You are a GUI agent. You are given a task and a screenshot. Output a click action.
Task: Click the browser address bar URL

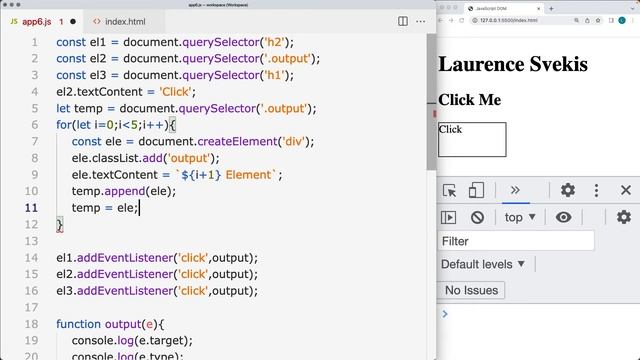pyautogui.click(x=509, y=20)
